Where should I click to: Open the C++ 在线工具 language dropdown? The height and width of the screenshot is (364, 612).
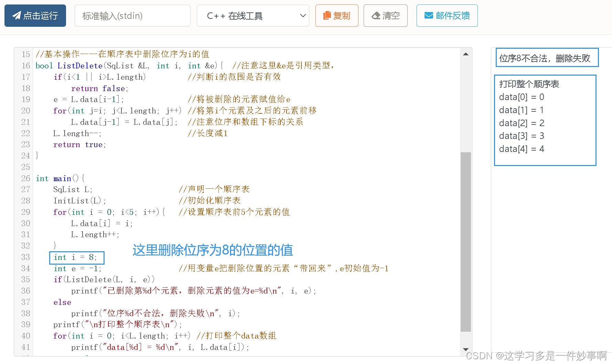click(x=253, y=15)
